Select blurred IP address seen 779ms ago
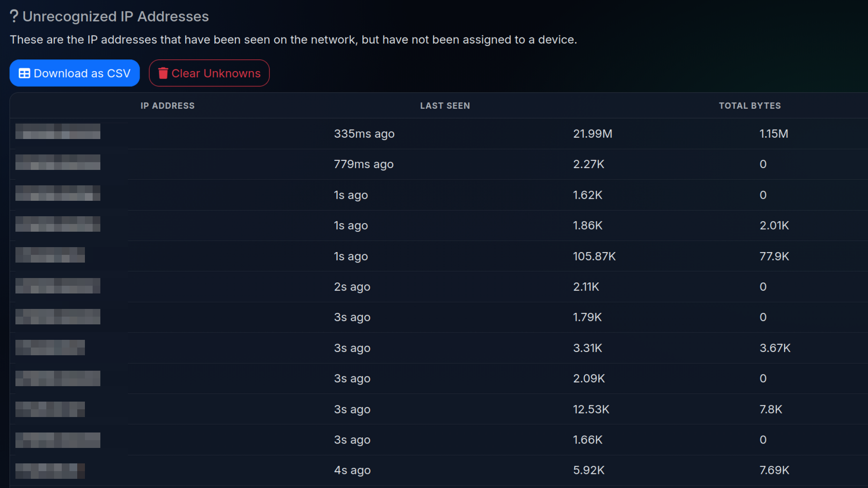868x488 pixels. pos(58,162)
